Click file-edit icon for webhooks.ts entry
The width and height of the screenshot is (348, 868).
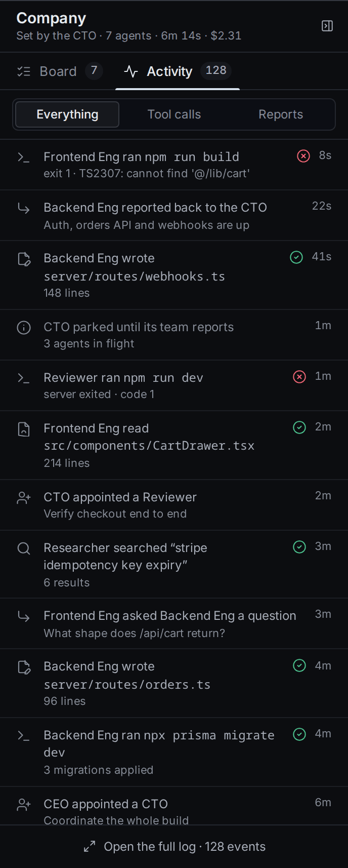(24, 259)
